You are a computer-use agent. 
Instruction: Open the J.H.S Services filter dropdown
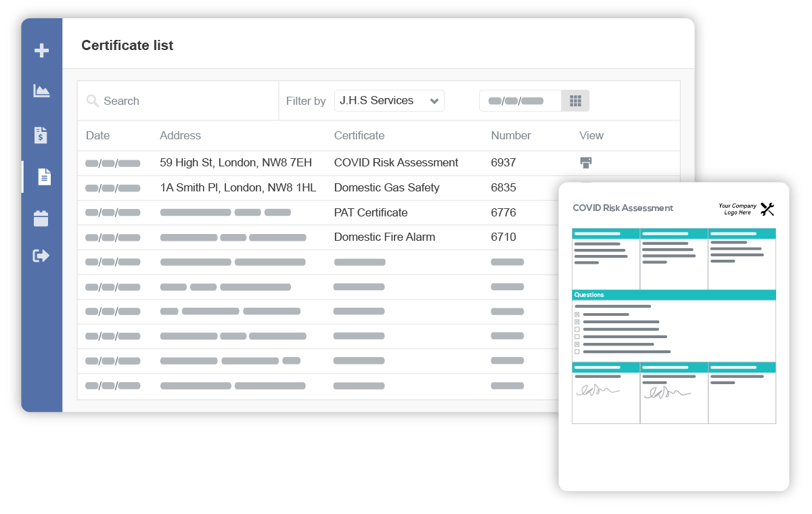(x=389, y=100)
